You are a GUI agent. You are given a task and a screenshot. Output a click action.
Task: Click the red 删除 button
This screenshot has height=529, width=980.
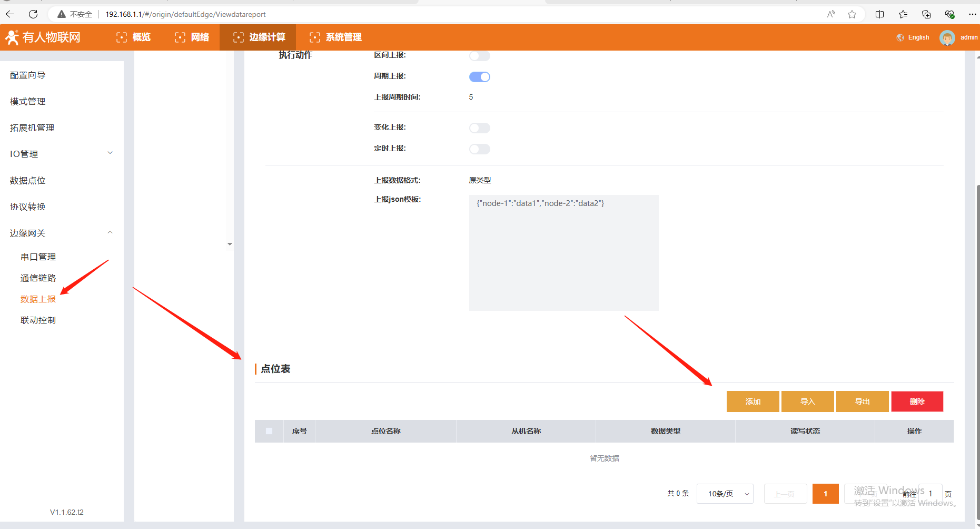coord(917,401)
